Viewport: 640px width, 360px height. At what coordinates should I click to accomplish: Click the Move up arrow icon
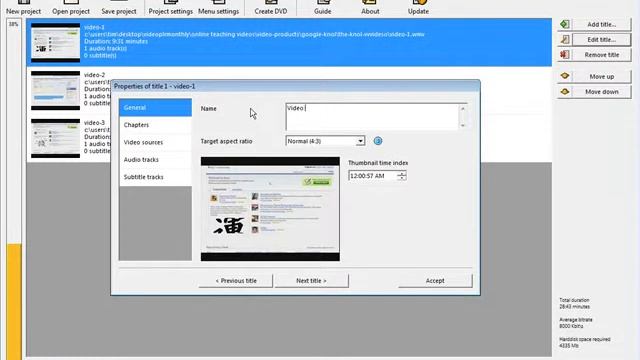click(565, 76)
